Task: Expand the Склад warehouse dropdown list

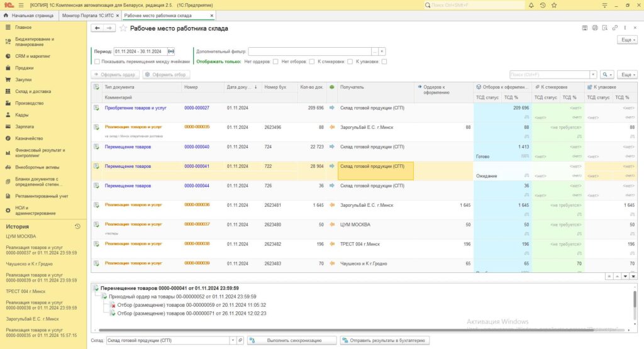Action: 231,340
